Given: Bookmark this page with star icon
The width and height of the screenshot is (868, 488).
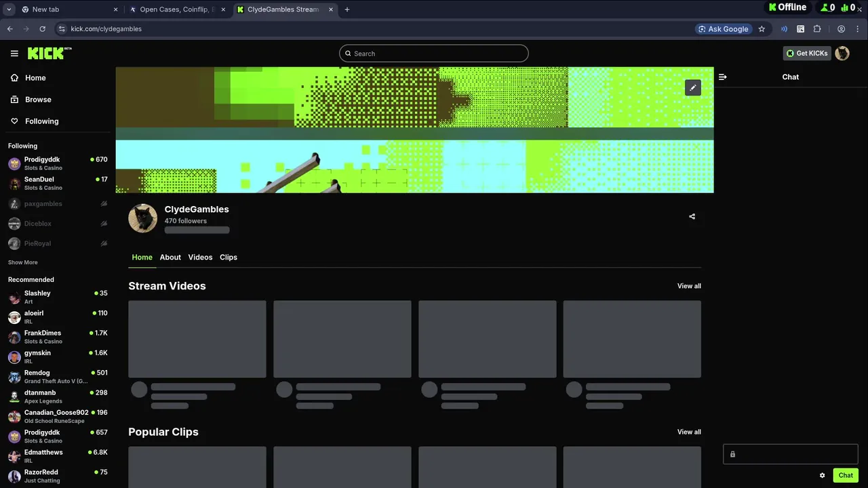Looking at the screenshot, I should [762, 29].
